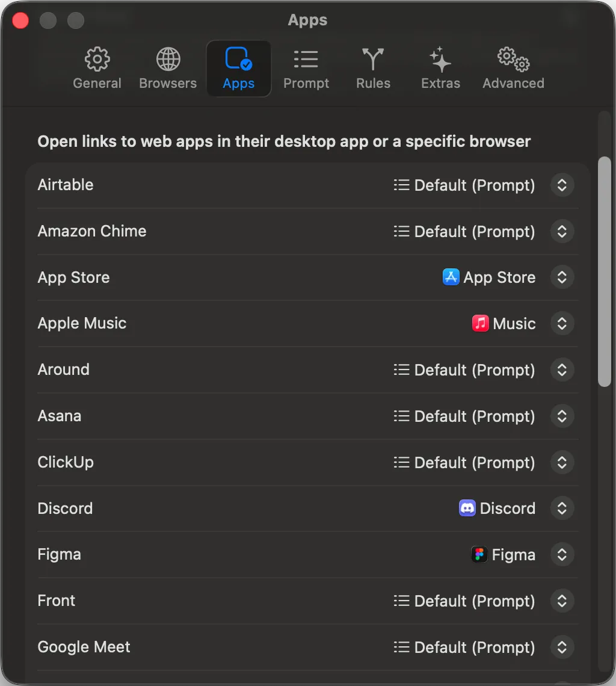
Task: Click the Music value in Apple Music row
Action: point(514,324)
